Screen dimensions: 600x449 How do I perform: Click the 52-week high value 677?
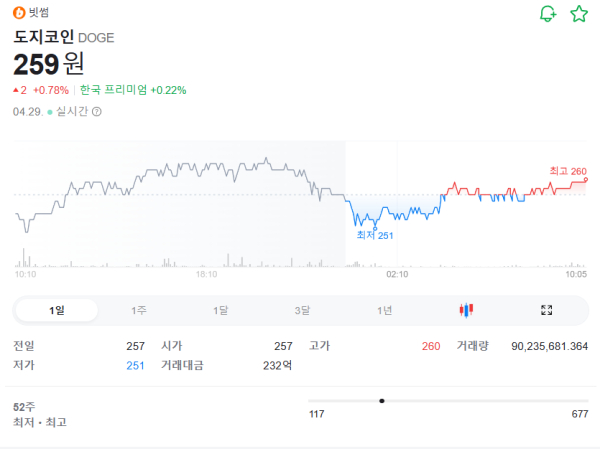pyautogui.click(x=580, y=414)
